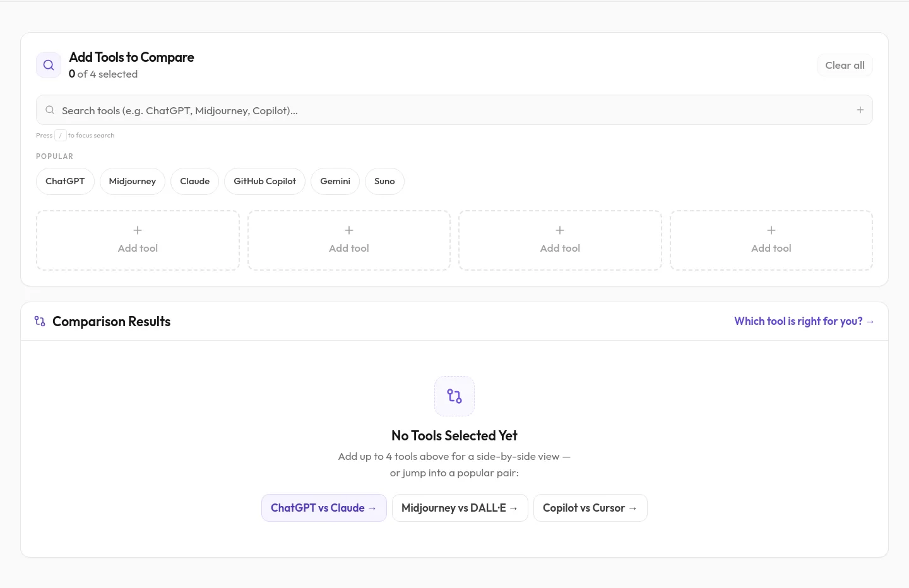Click the compare icon next to Comparison Results
This screenshot has width=909, height=588.
(x=40, y=321)
